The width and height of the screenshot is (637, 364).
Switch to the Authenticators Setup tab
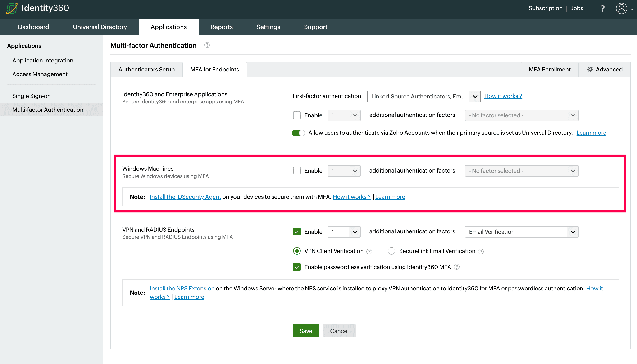pyautogui.click(x=146, y=70)
